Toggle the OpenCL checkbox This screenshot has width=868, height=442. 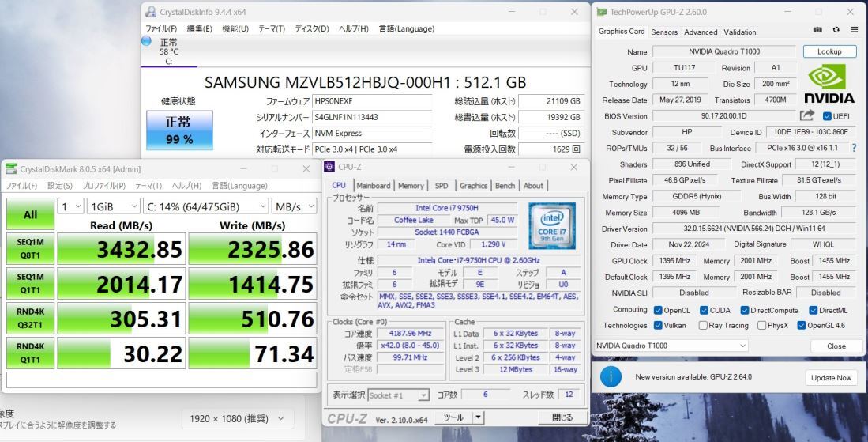tap(658, 310)
